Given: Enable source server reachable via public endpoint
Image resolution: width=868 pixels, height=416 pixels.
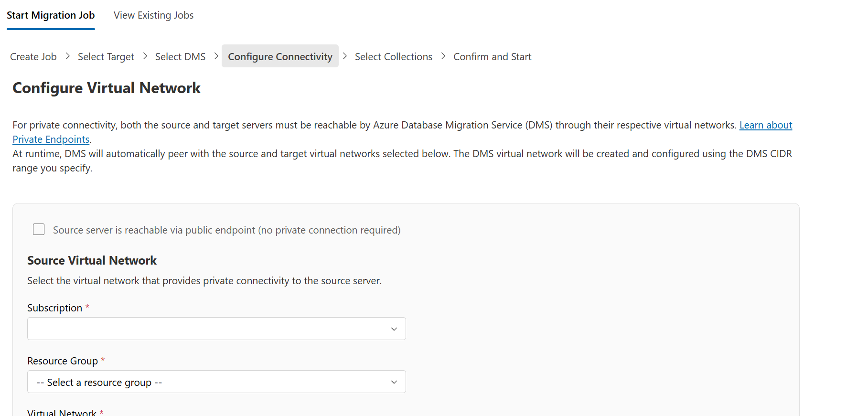Looking at the screenshot, I should coord(39,230).
